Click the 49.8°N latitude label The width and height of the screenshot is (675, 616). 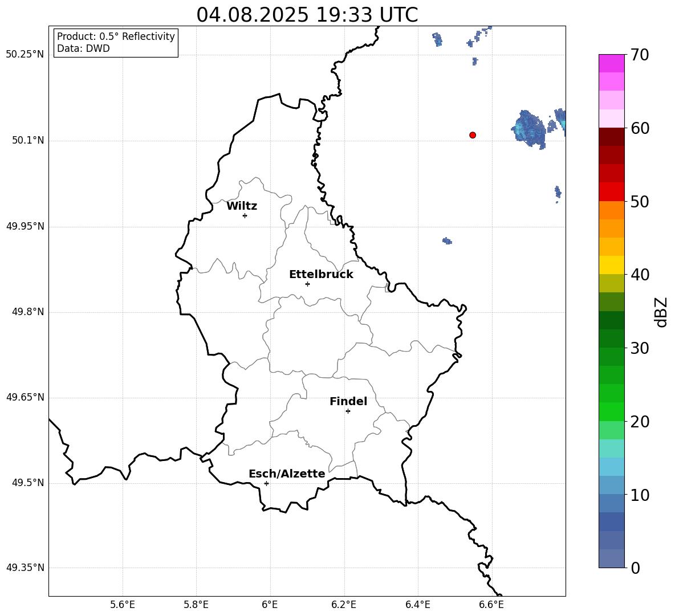coord(28,312)
